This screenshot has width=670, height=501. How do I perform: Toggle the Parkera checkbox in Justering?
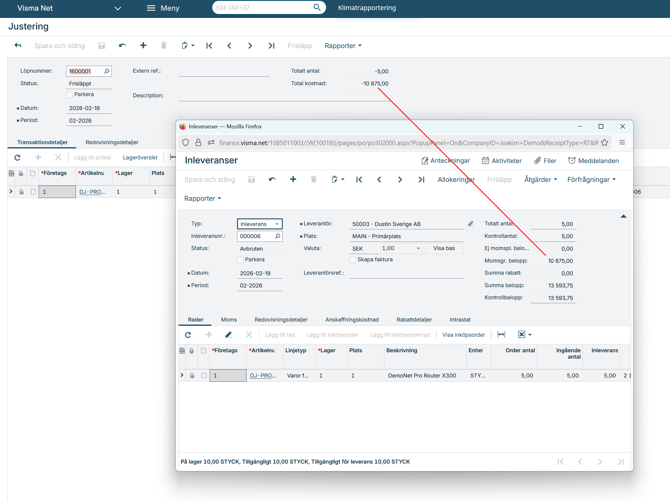pos(71,95)
